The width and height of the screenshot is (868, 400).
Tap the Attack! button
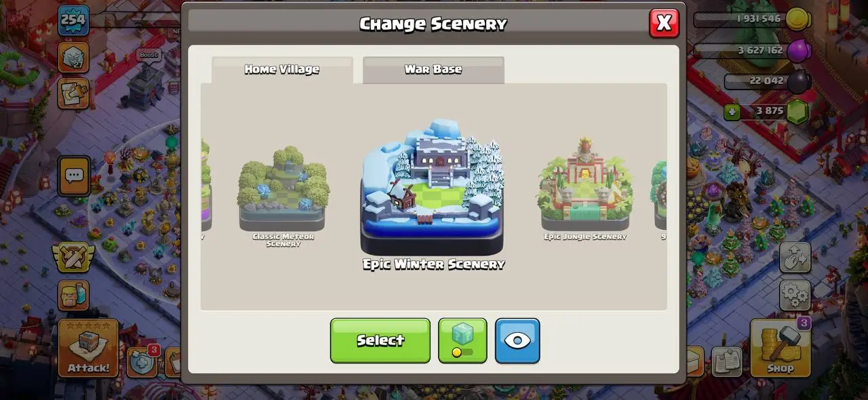tap(88, 348)
